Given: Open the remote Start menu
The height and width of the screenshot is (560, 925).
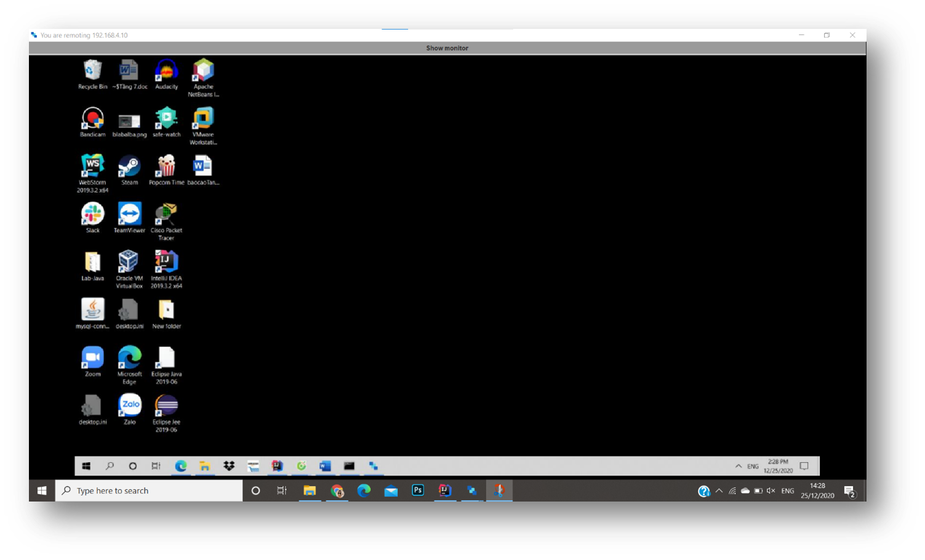Looking at the screenshot, I should [x=86, y=466].
